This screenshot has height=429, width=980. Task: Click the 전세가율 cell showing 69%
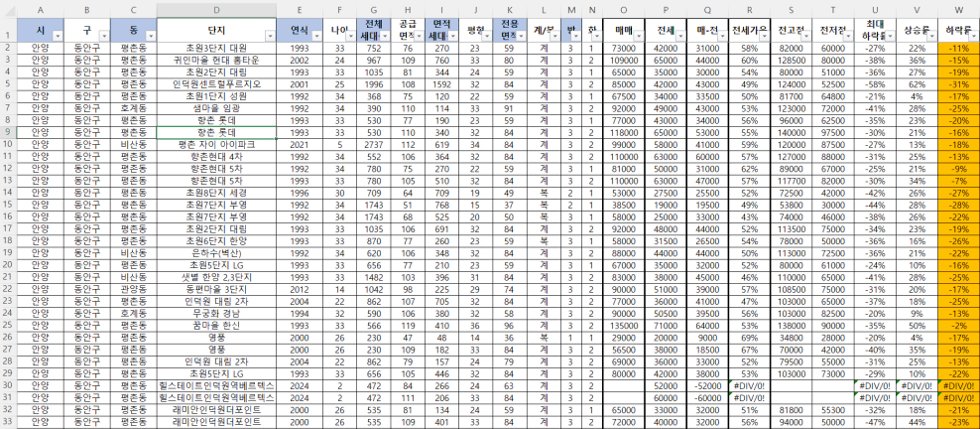point(749,339)
